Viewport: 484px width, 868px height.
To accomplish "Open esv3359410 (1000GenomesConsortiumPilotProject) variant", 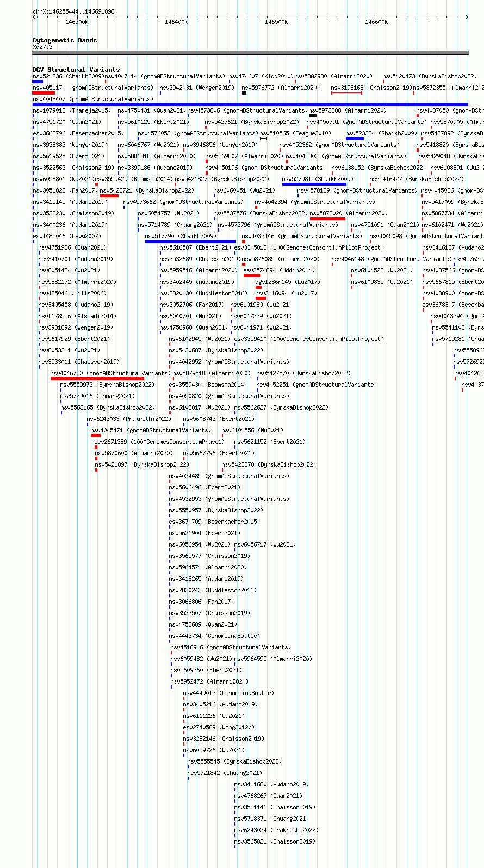I will point(309,339).
